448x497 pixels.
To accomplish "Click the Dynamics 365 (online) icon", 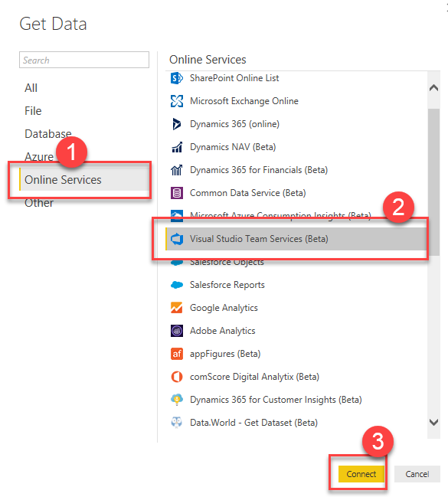I will point(177,124).
